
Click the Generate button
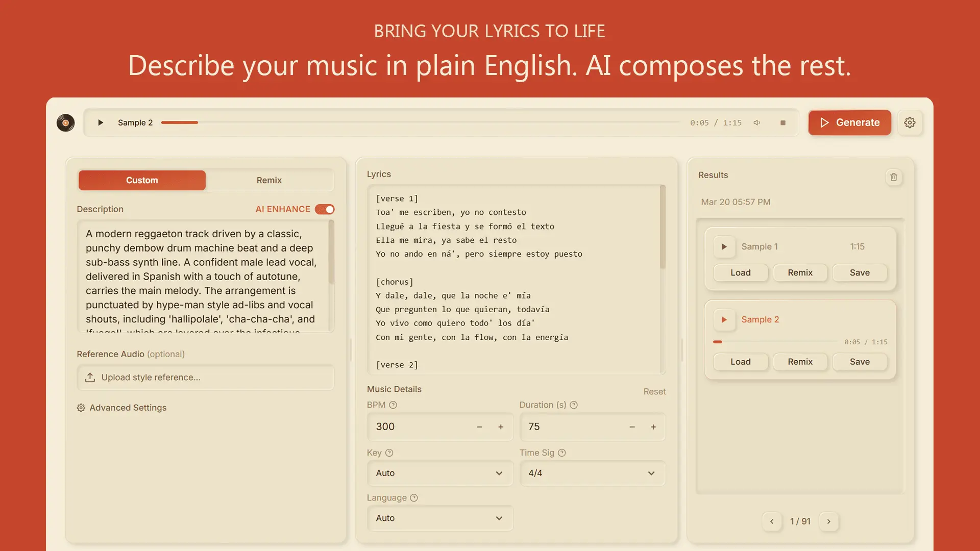point(849,122)
